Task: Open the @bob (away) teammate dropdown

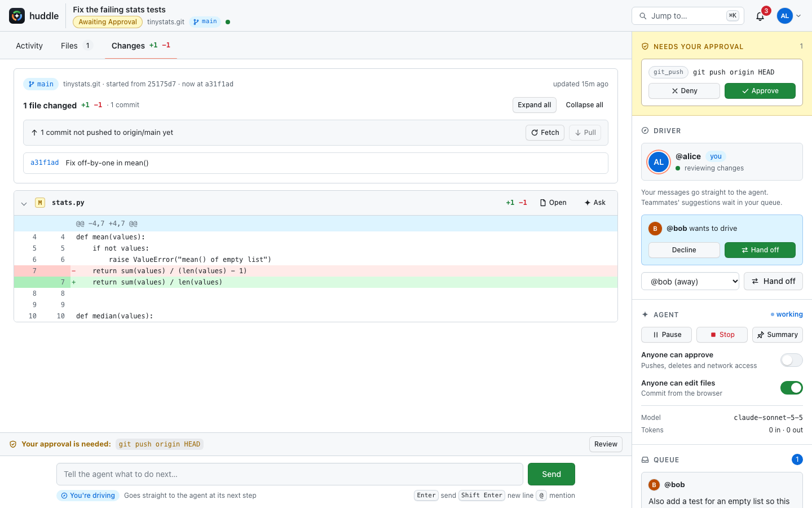Action: (690, 281)
